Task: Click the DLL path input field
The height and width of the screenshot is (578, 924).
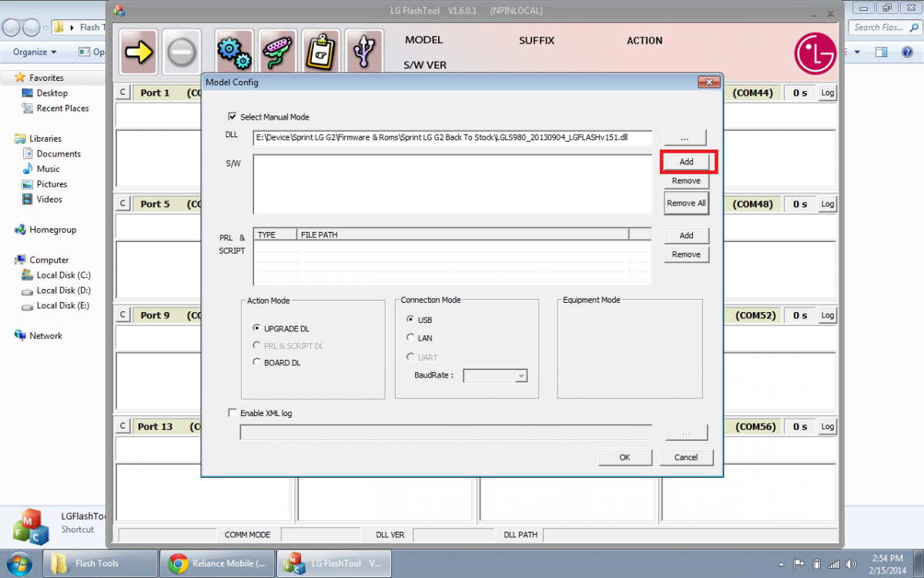Action: point(452,138)
